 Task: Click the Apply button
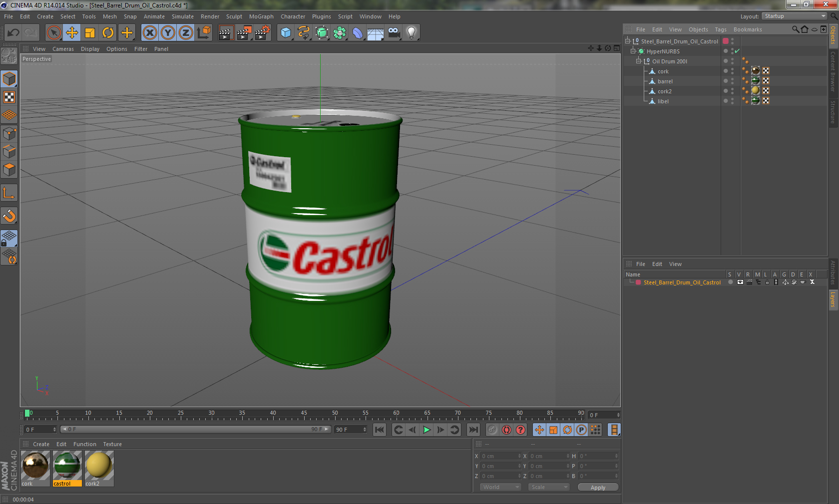pyautogui.click(x=598, y=487)
